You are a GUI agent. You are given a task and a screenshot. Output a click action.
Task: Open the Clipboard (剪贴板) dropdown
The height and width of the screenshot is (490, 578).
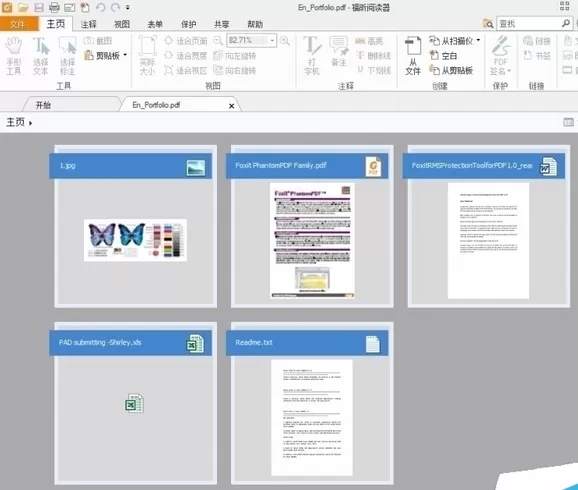click(125, 55)
